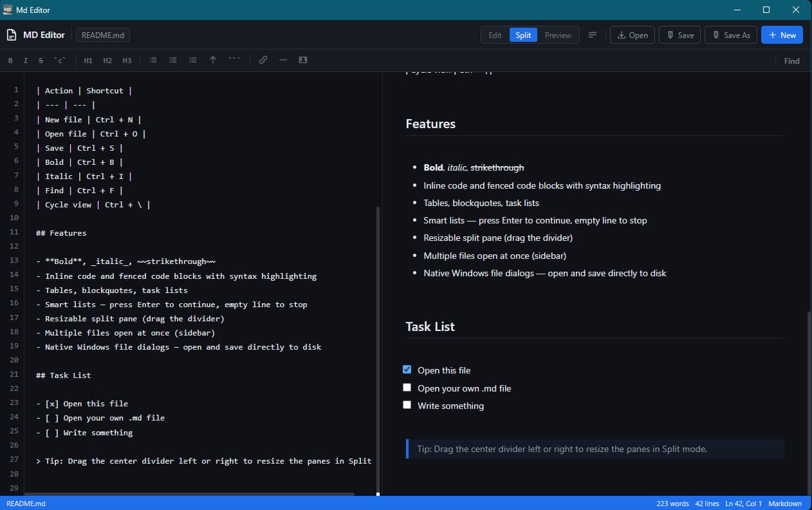Switch to Edit view mode
812x510 pixels.
pyautogui.click(x=495, y=35)
